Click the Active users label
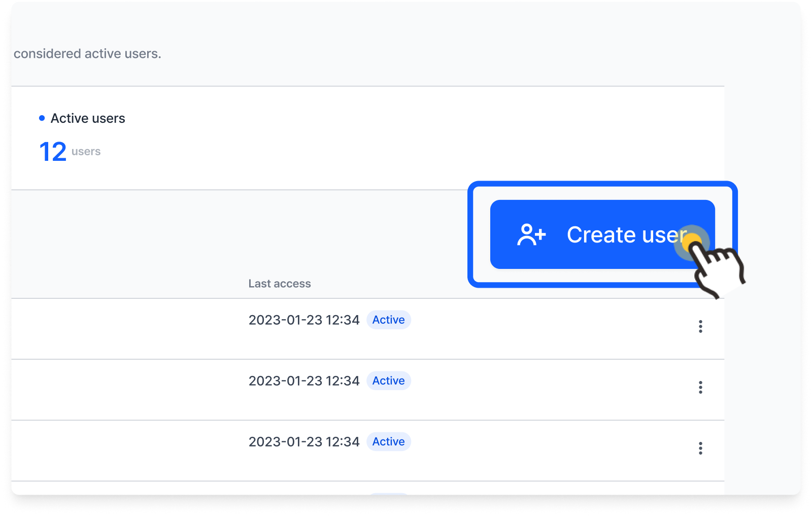812x516 pixels. click(x=88, y=118)
